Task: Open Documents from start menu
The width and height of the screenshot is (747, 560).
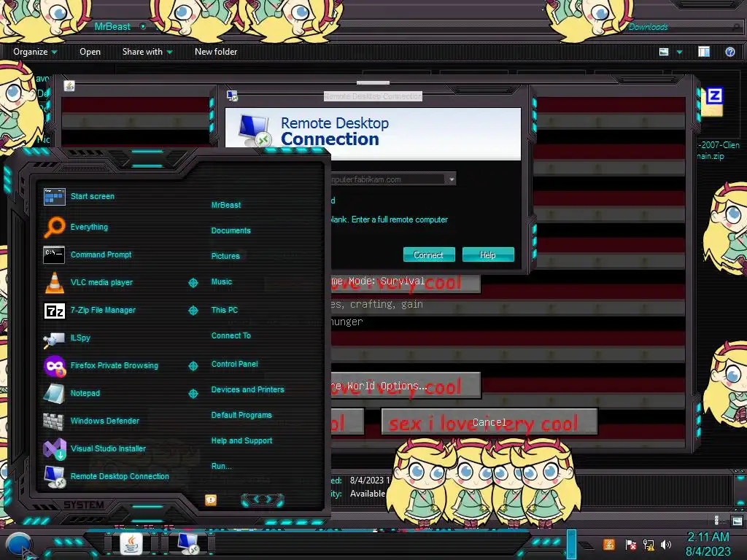Action: tap(231, 230)
